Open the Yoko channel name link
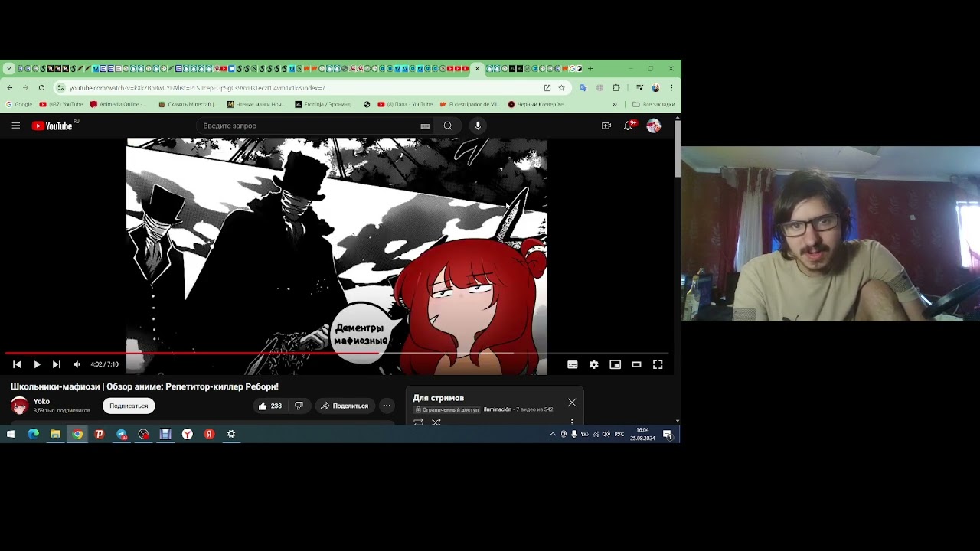The width and height of the screenshot is (980, 551). (x=41, y=401)
